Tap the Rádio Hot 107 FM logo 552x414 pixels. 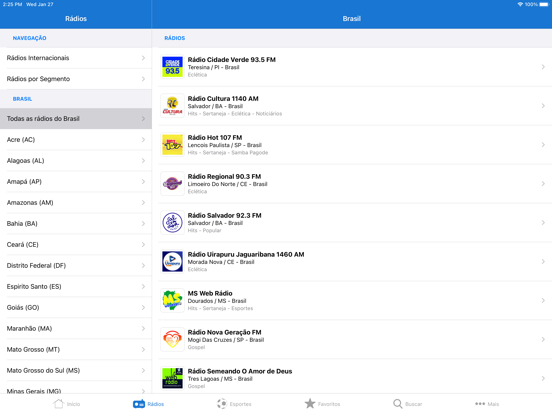[x=172, y=145]
